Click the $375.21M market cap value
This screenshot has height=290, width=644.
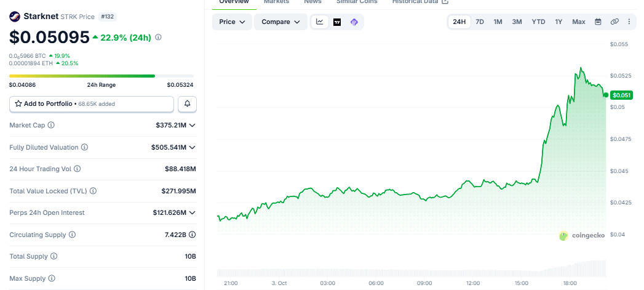point(171,125)
